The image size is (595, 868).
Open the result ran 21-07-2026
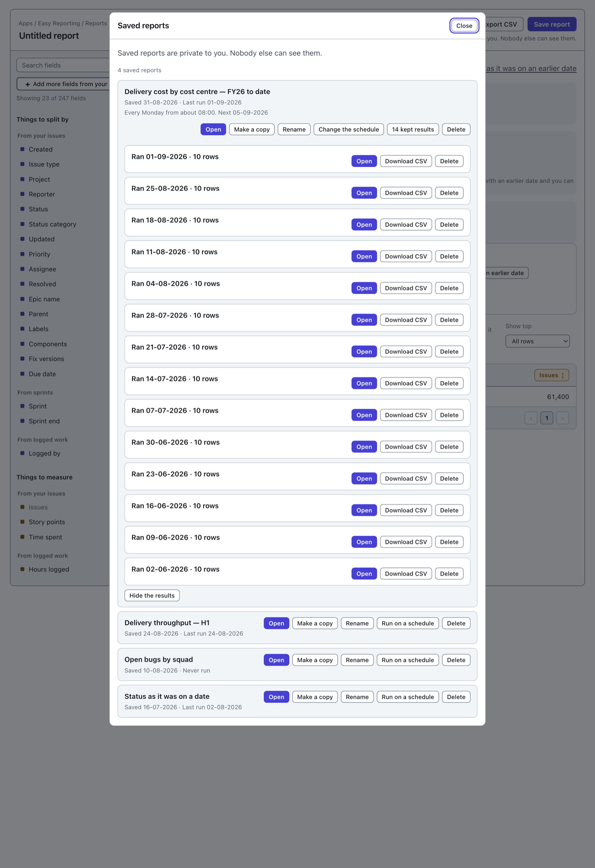364,352
